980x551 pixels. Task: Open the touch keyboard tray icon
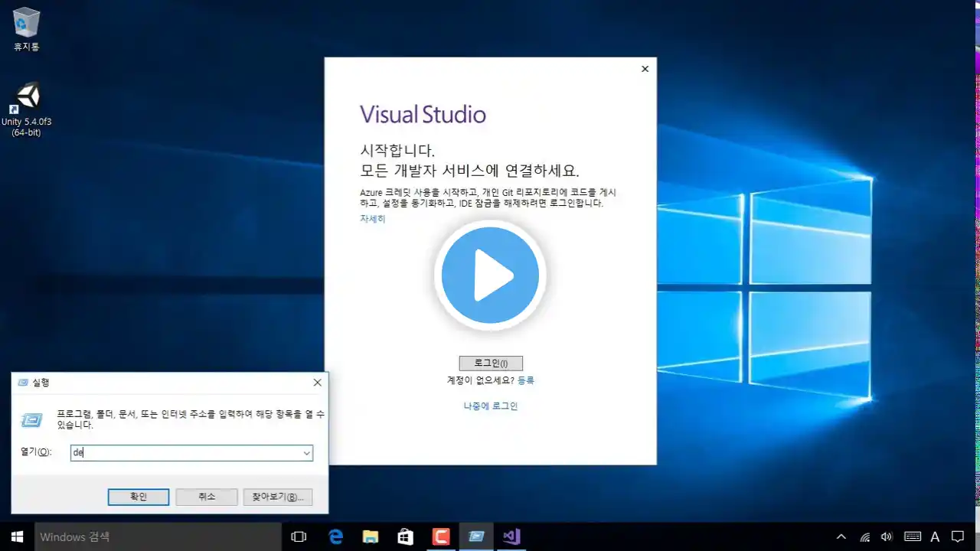point(912,536)
